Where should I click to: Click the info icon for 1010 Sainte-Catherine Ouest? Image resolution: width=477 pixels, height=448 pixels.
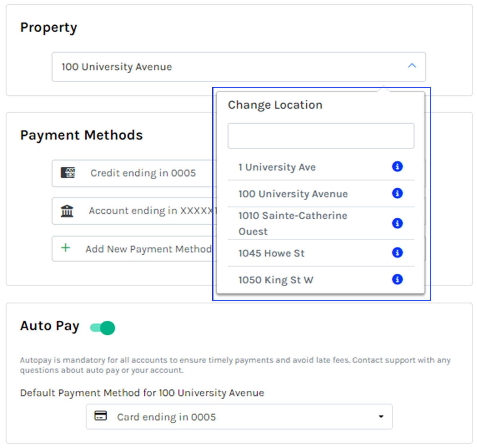397,223
